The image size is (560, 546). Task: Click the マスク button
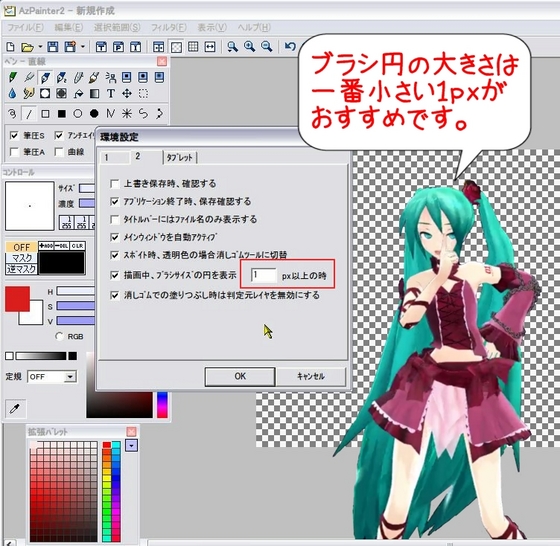click(x=21, y=258)
